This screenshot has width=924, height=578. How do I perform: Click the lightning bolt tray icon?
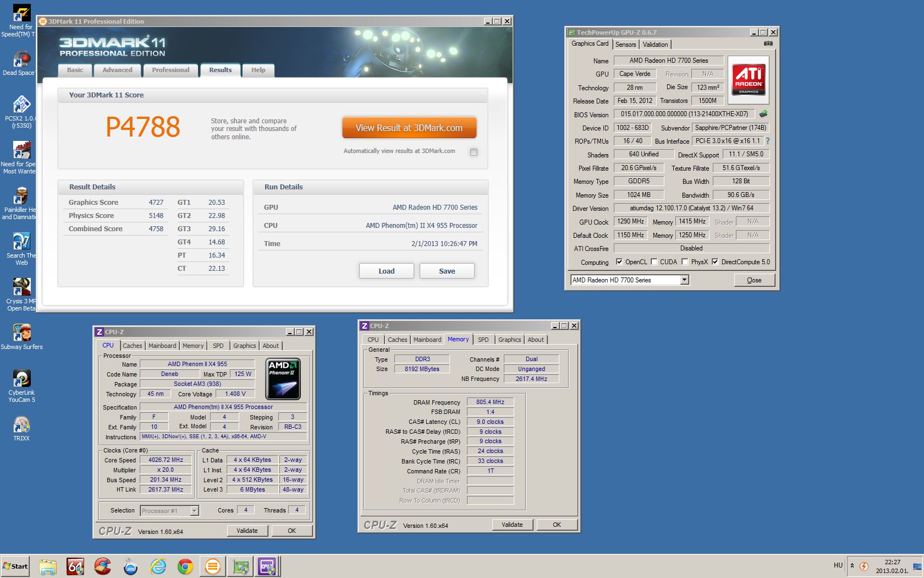pos(864,566)
